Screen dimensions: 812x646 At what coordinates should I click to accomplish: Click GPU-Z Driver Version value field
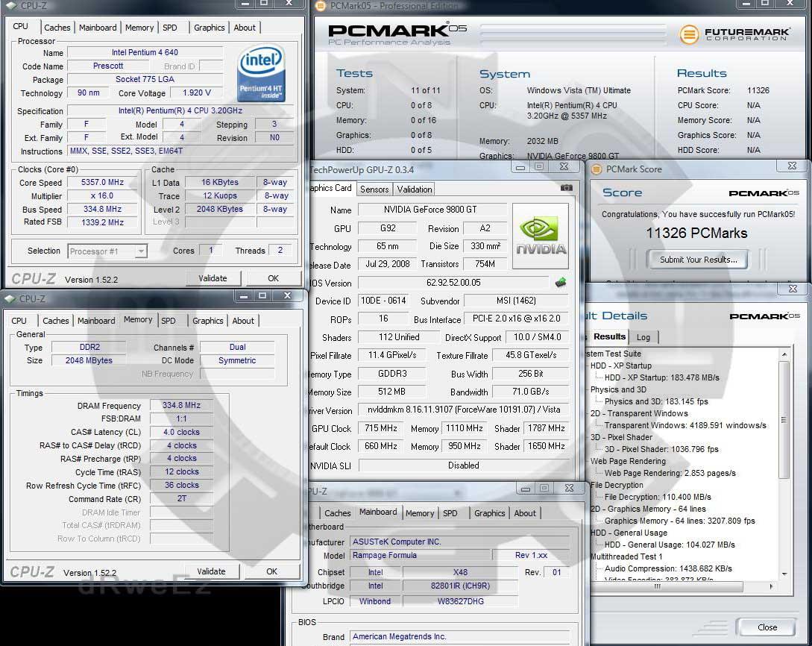point(464,410)
